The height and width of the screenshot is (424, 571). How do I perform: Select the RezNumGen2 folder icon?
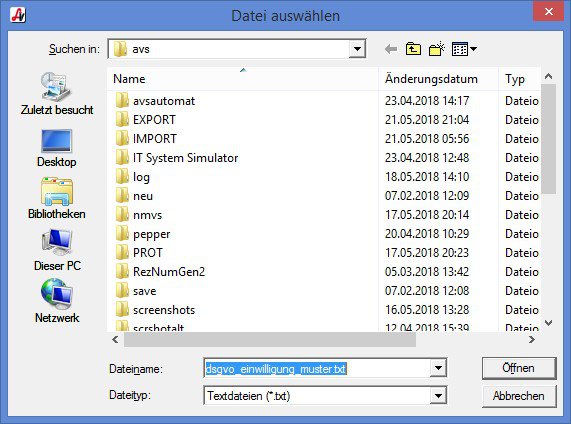122,271
